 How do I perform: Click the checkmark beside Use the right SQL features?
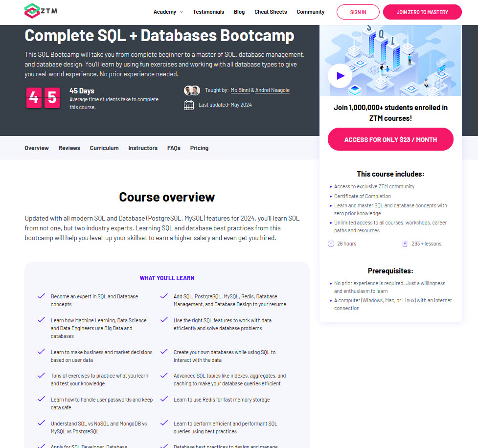coord(164,320)
